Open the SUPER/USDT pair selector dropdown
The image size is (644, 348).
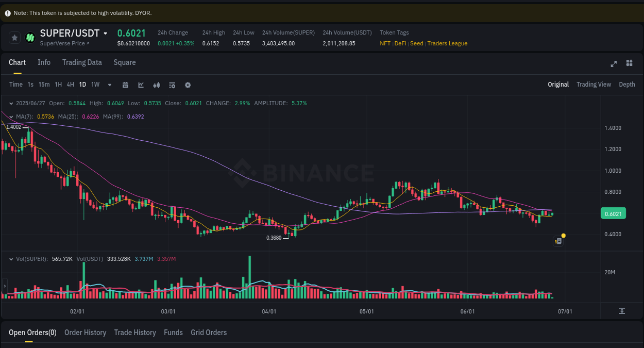[106, 32]
